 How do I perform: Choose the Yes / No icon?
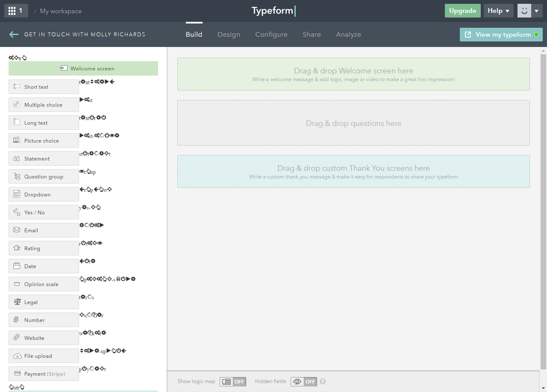17,212
